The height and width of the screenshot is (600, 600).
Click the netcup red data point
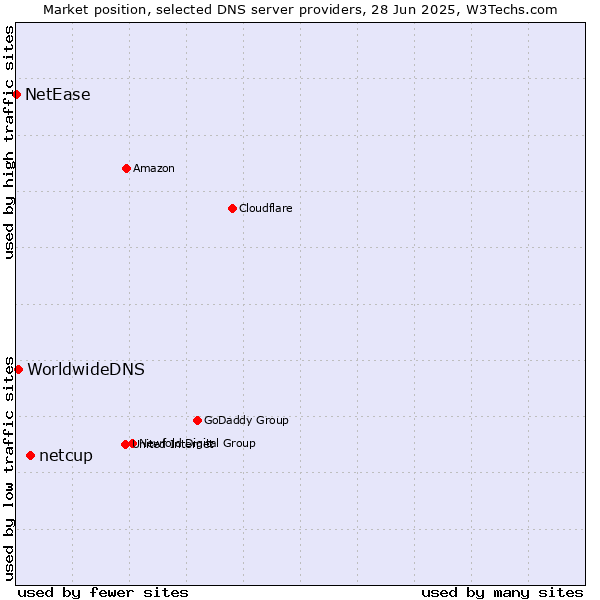pyautogui.click(x=31, y=455)
